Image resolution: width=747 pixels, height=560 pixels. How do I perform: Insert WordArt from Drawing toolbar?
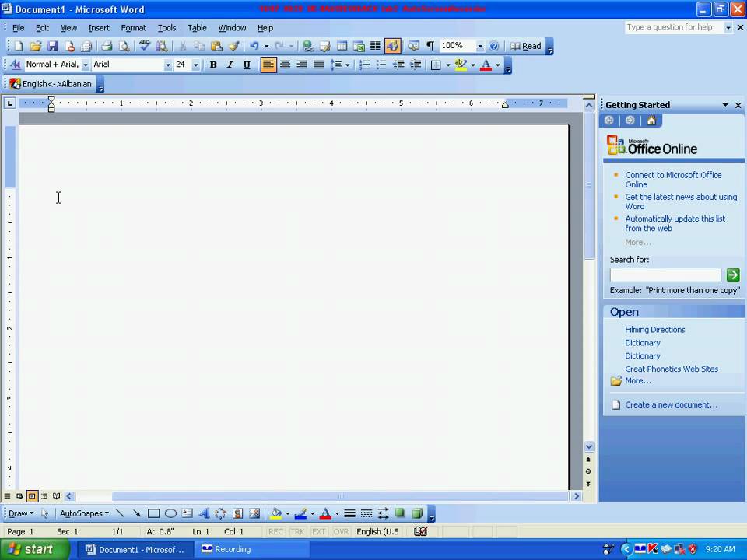204,513
